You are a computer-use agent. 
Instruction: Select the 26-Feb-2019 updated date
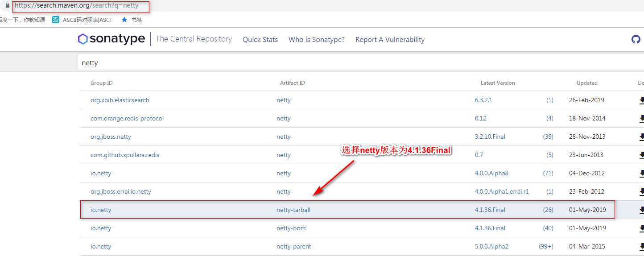tap(586, 100)
